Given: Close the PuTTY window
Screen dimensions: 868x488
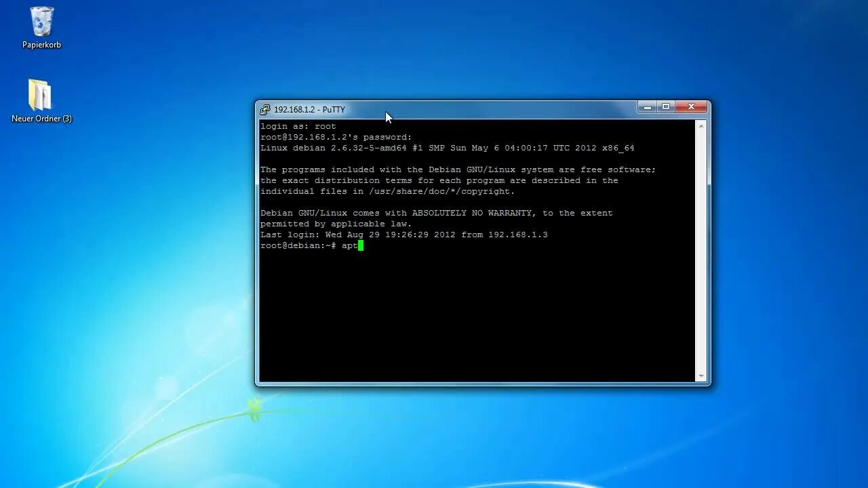Looking at the screenshot, I should 691,107.
